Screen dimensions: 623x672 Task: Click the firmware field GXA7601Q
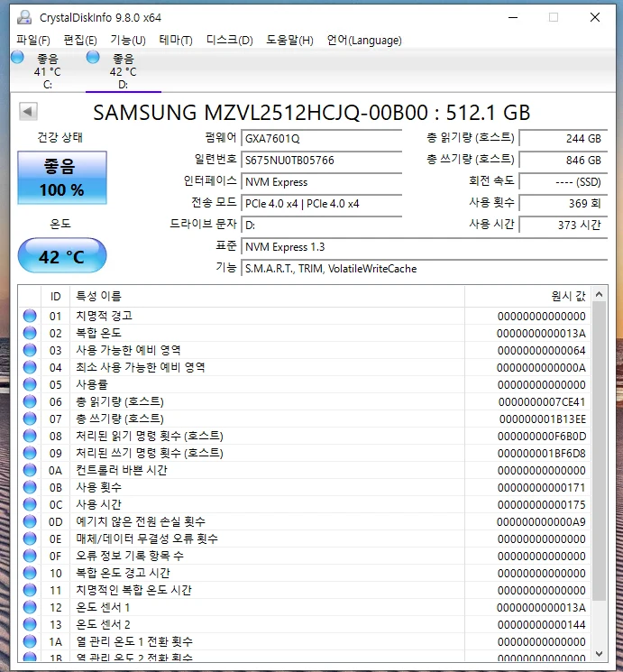click(x=321, y=138)
